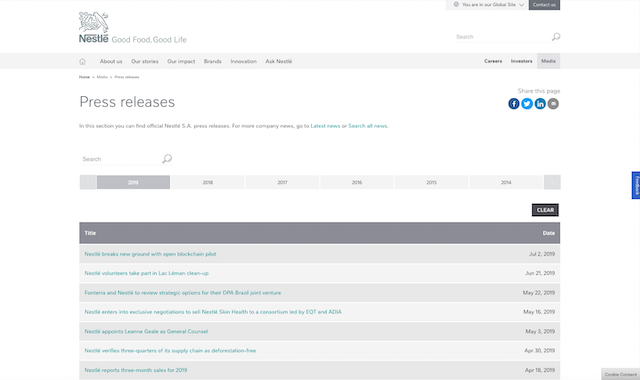Open Nestlé Skin Health negotiations release
The width and height of the screenshot is (640, 380).
point(213,312)
